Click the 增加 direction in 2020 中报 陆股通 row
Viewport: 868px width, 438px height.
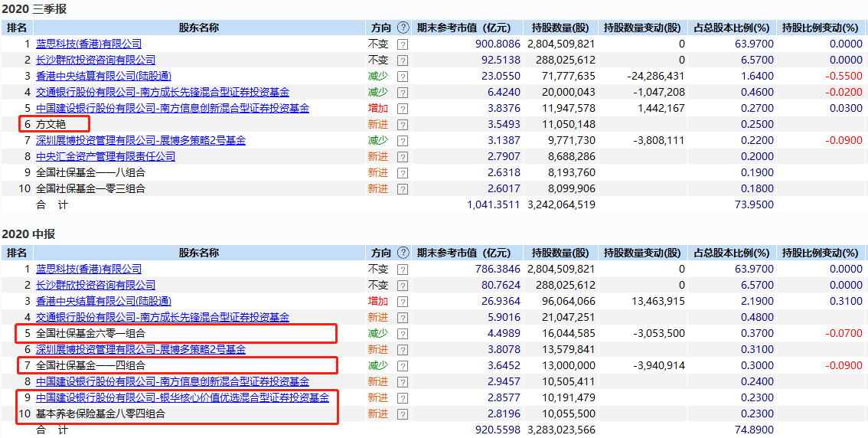click(x=378, y=301)
